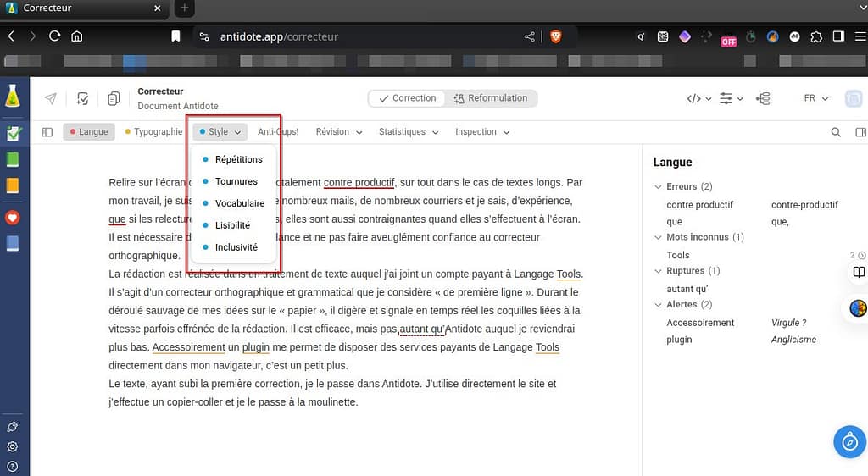
Task: Click the blue compass floating button
Action: coord(849,441)
